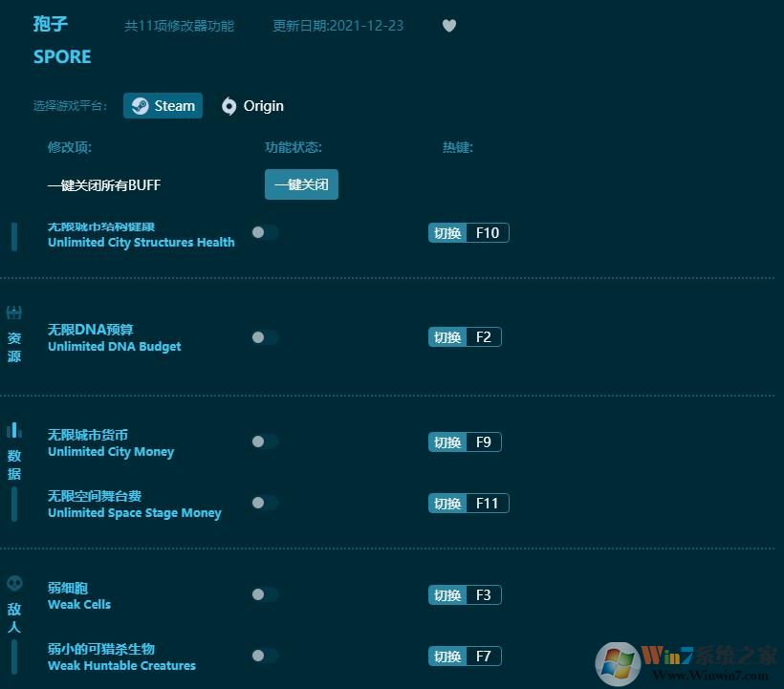This screenshot has width=784, height=689.
Task: Click the F11 hotkey field
Action: pos(488,504)
